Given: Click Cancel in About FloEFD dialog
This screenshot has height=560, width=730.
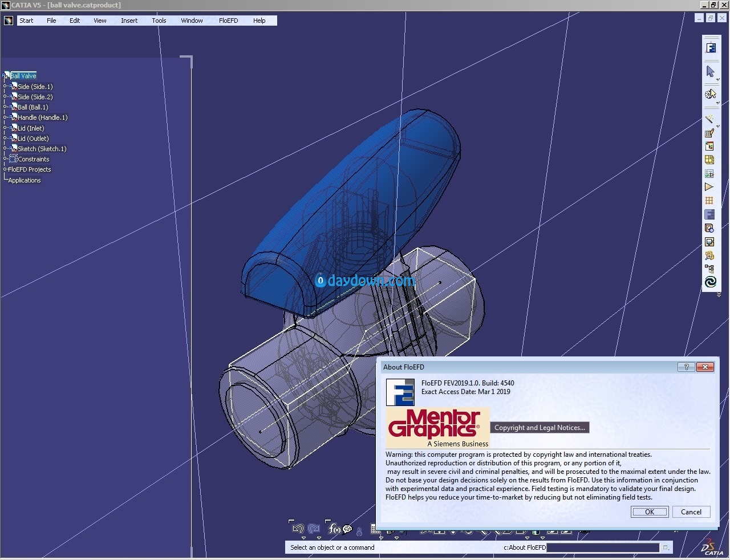Looking at the screenshot, I should 691,512.
